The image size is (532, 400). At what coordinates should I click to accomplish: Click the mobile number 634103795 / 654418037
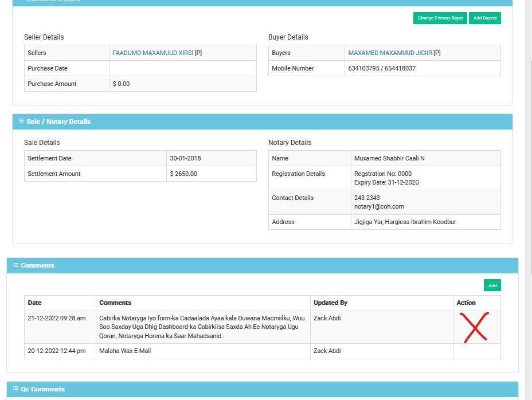pos(382,68)
